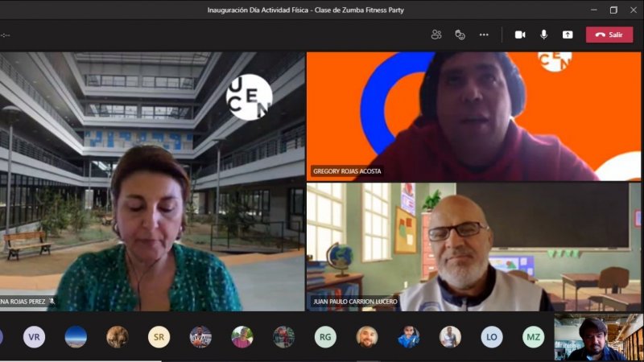
Task: Restore down the Teams meeting window
Action: pos(613,10)
